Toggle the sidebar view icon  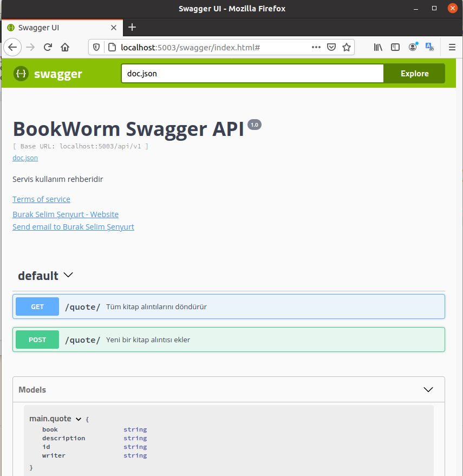tap(395, 47)
